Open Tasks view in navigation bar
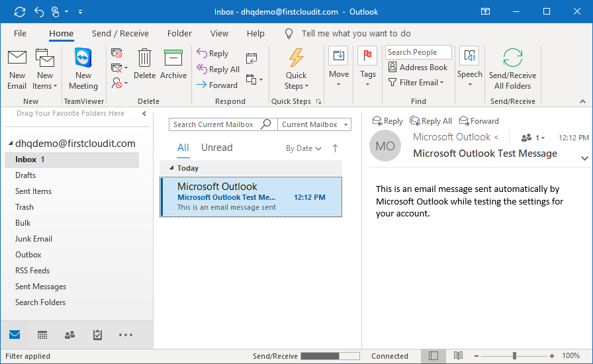Screen dimensions: 593x364 pos(98,335)
